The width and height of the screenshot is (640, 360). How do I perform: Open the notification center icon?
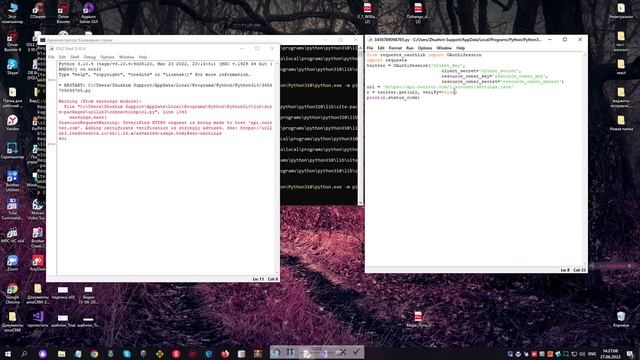[x=630, y=353]
